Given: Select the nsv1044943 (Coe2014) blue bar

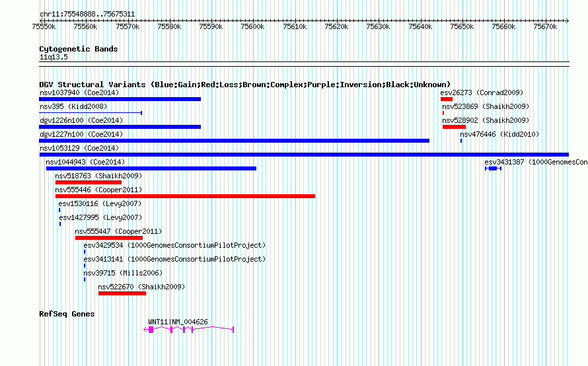Looking at the screenshot, I should pyautogui.click(x=151, y=168).
